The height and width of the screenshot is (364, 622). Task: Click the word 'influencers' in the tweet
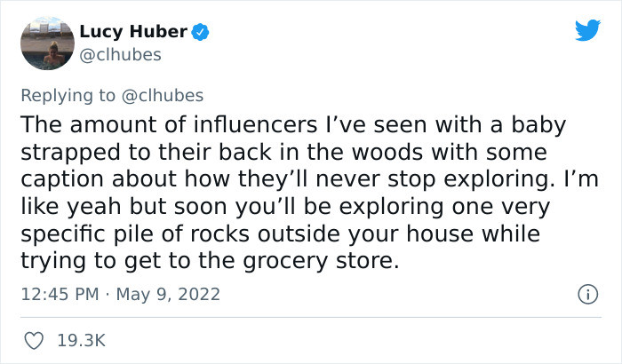(x=256, y=124)
